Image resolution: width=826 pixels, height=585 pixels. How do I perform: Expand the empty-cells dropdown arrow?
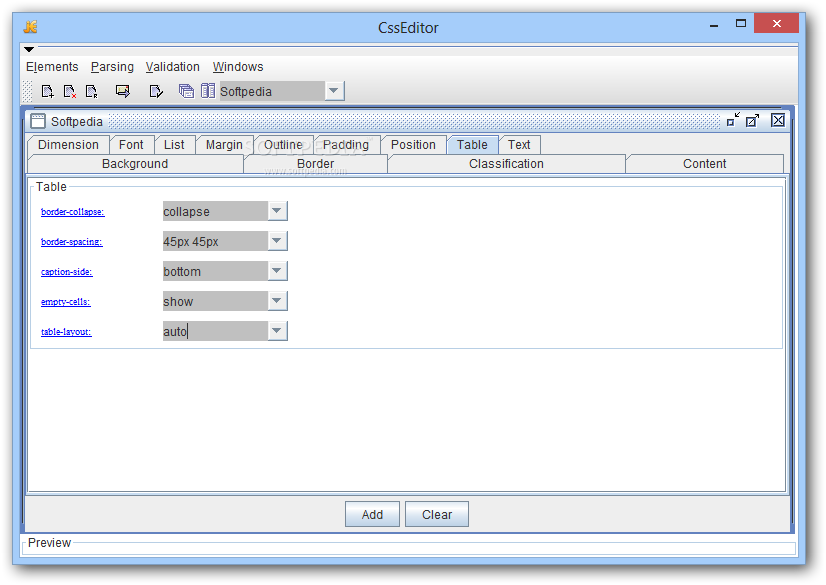pos(277,301)
